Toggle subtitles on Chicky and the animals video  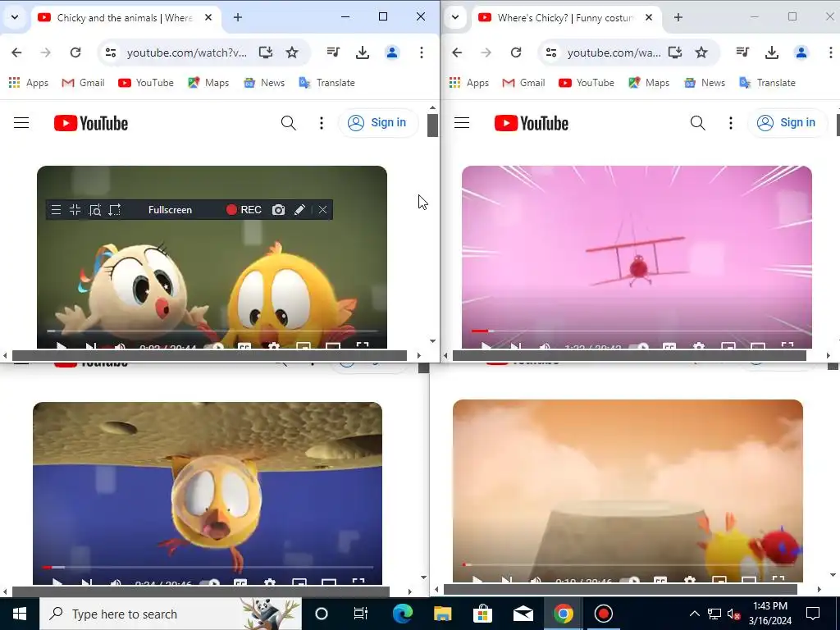244,346
